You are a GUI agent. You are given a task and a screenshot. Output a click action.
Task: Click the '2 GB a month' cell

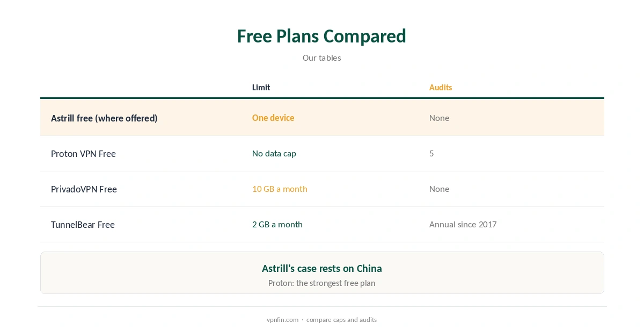click(277, 225)
